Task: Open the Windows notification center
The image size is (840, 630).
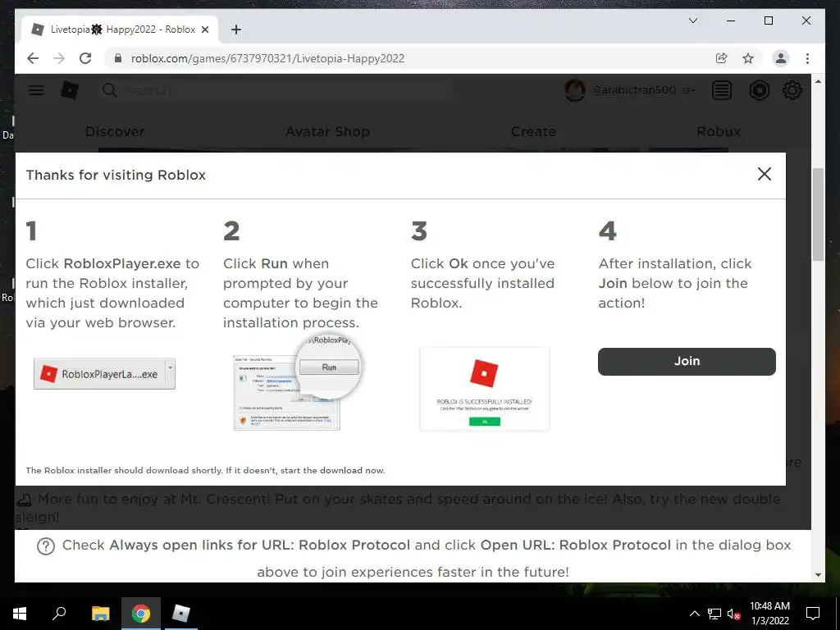Action: (813, 614)
